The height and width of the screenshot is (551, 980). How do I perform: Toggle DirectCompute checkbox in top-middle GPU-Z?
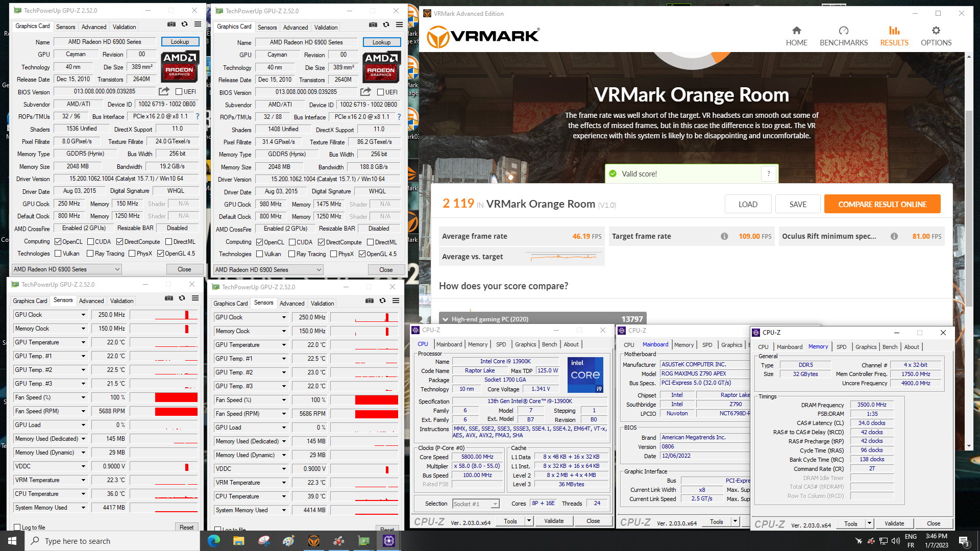(322, 242)
